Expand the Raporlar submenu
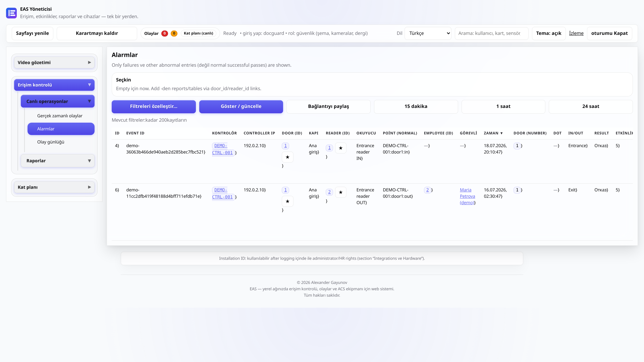The height and width of the screenshot is (362, 644). tap(58, 161)
